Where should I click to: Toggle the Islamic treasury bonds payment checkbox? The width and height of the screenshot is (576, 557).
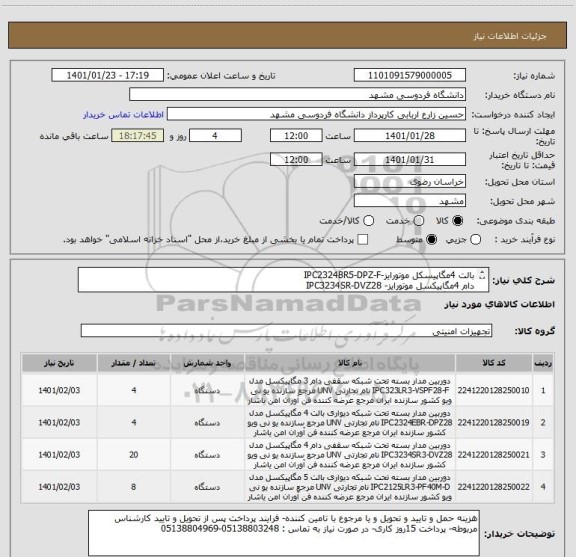click(363, 240)
